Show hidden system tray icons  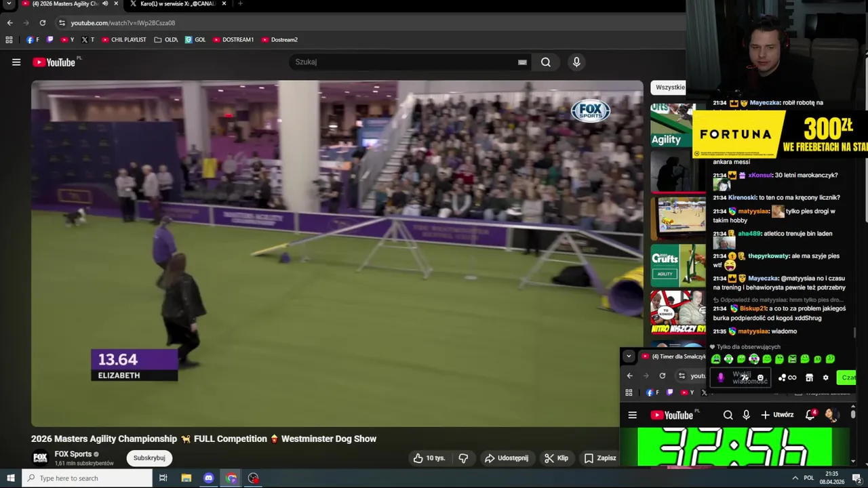[795, 479]
